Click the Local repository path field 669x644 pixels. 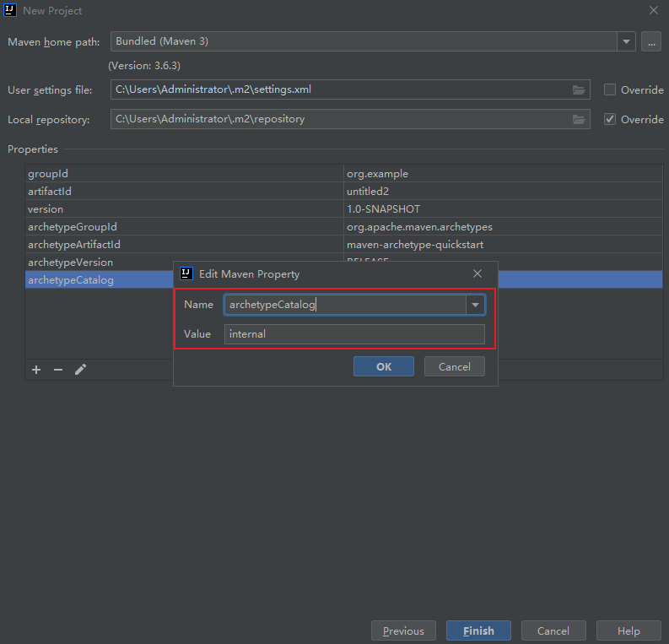coord(350,120)
